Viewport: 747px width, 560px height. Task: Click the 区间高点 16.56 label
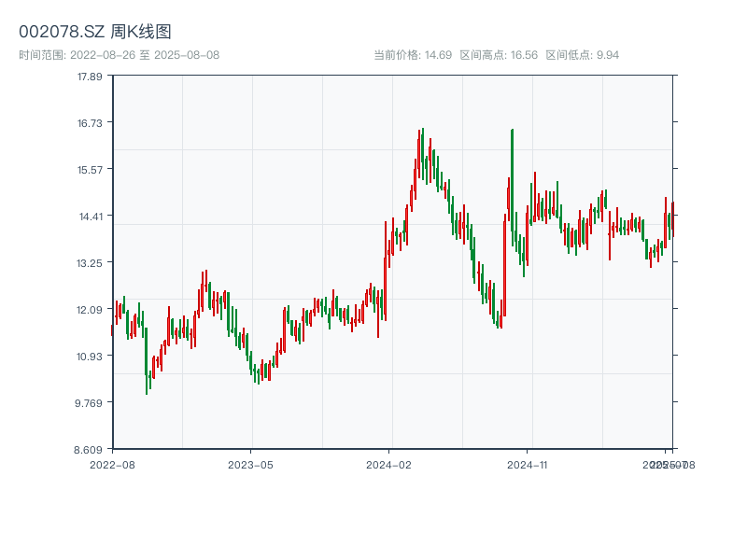[x=499, y=55]
